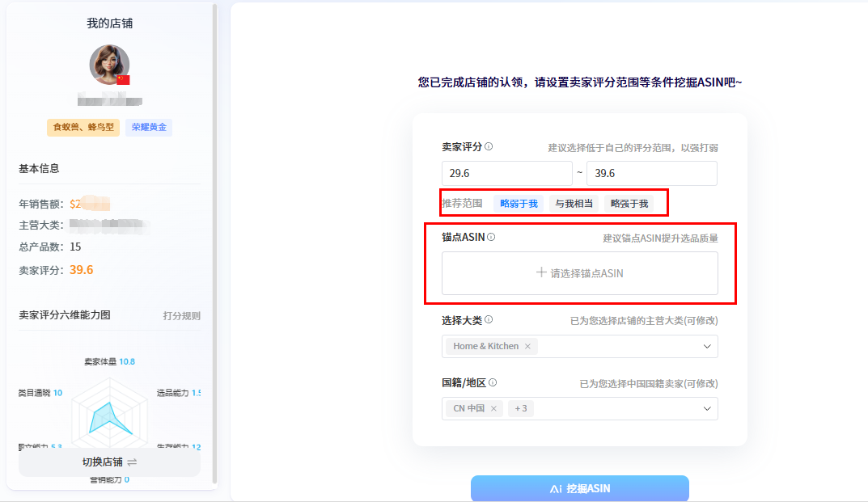Click the store avatar thumbnail
This screenshot has height=502, width=868.
click(109, 65)
